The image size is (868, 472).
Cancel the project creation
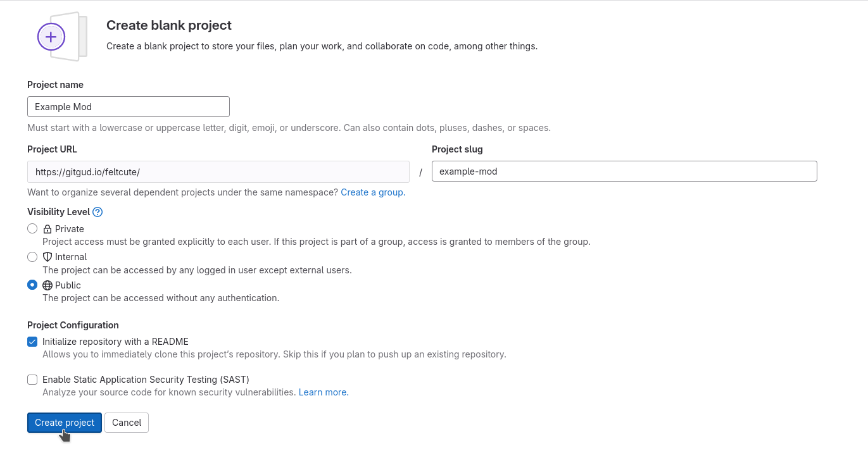click(127, 423)
